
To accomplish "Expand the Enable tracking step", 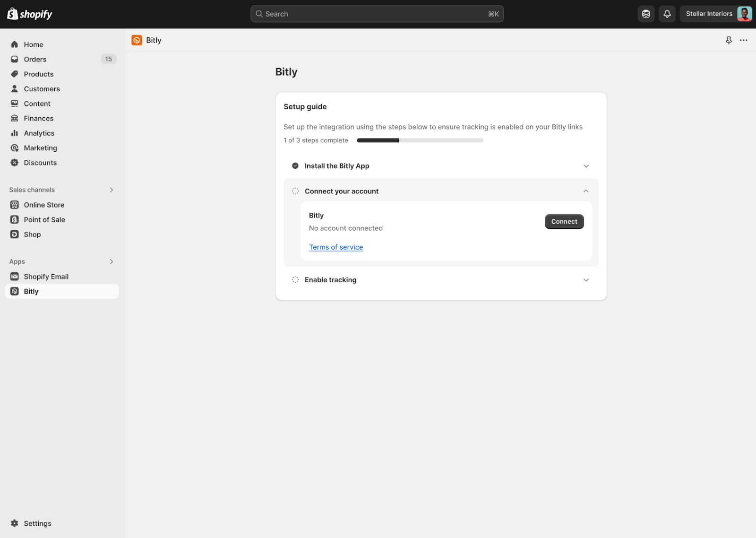I will click(586, 279).
